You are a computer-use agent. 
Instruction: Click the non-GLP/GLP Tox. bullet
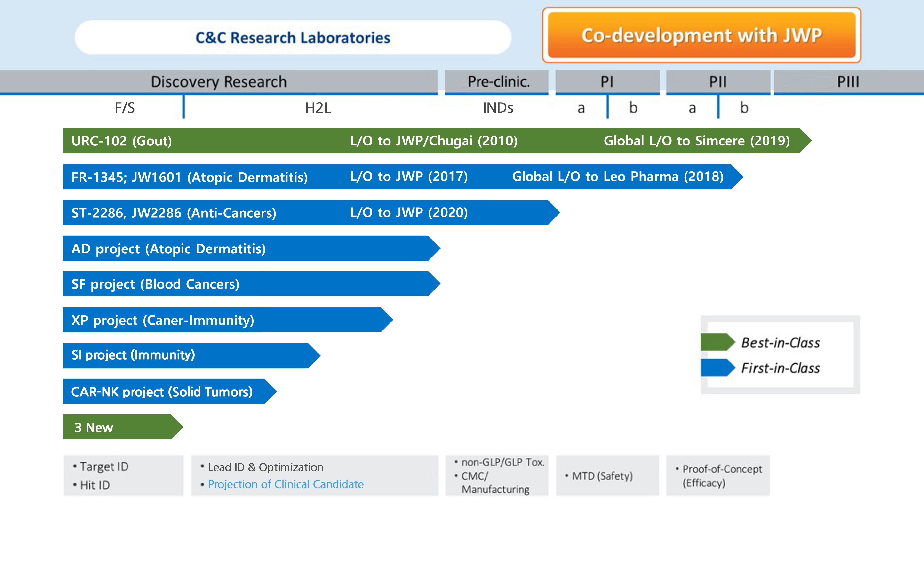pyautogui.click(x=499, y=462)
